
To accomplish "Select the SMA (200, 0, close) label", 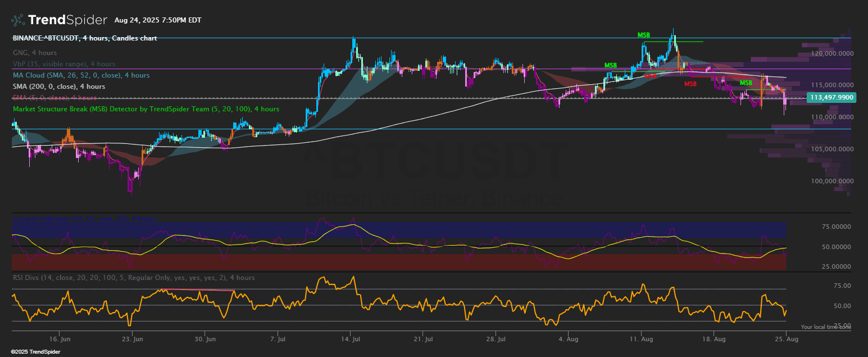I will tap(59, 87).
